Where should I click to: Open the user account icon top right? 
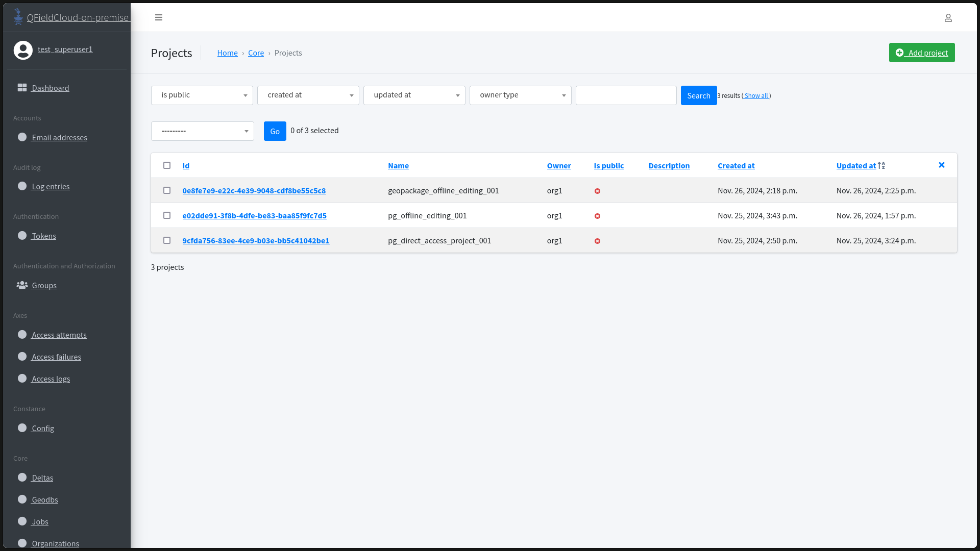(x=948, y=18)
